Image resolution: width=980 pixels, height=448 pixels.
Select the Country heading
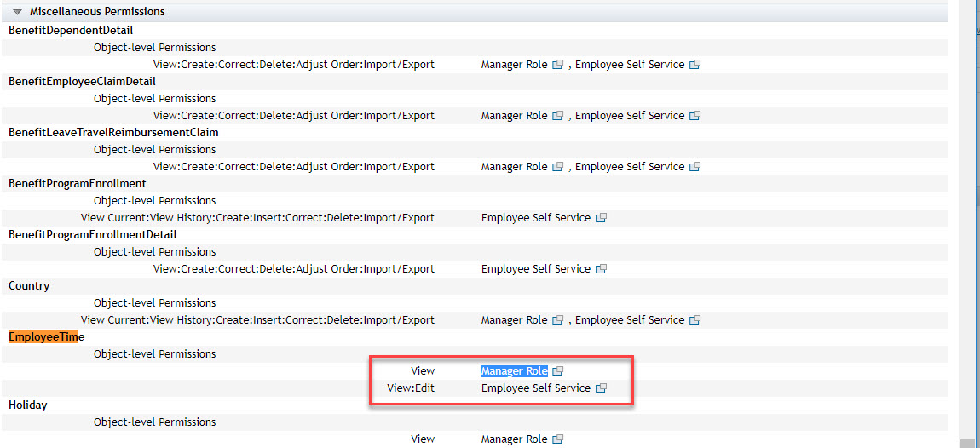(x=29, y=285)
